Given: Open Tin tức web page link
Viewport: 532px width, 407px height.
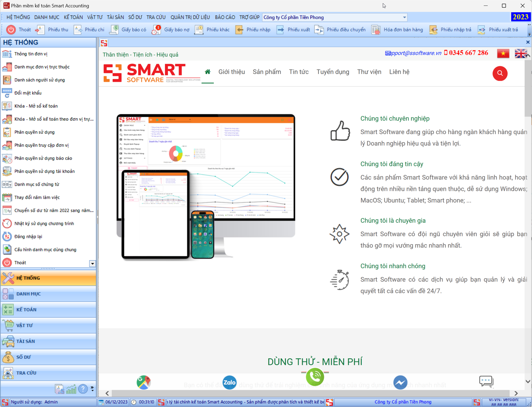Looking at the screenshot, I should click(299, 72).
